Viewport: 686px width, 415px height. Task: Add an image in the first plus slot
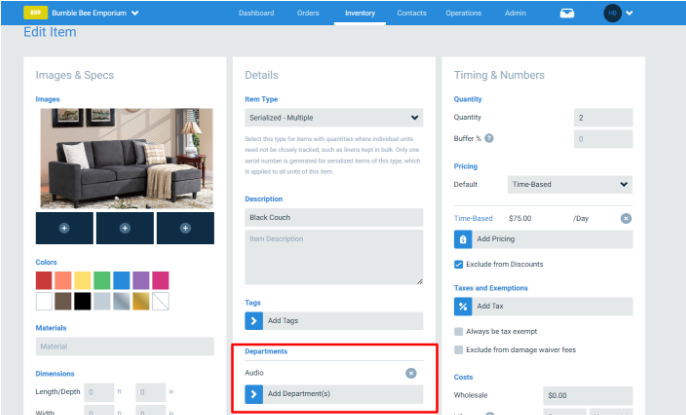tap(64, 228)
